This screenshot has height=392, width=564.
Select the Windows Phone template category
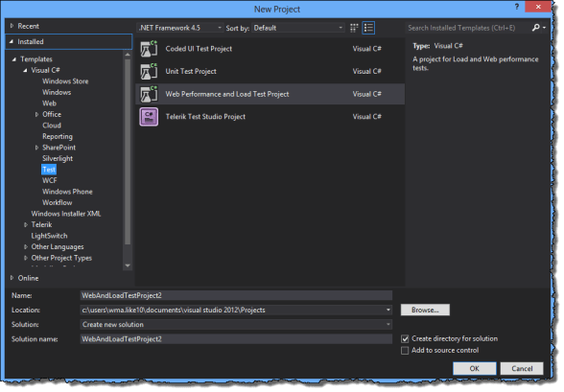(67, 192)
